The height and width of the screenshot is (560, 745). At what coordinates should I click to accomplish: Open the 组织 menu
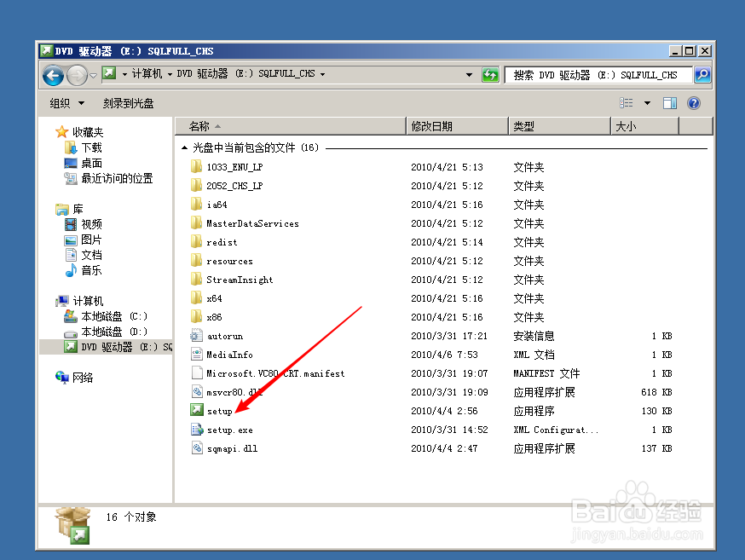pyautogui.click(x=67, y=103)
